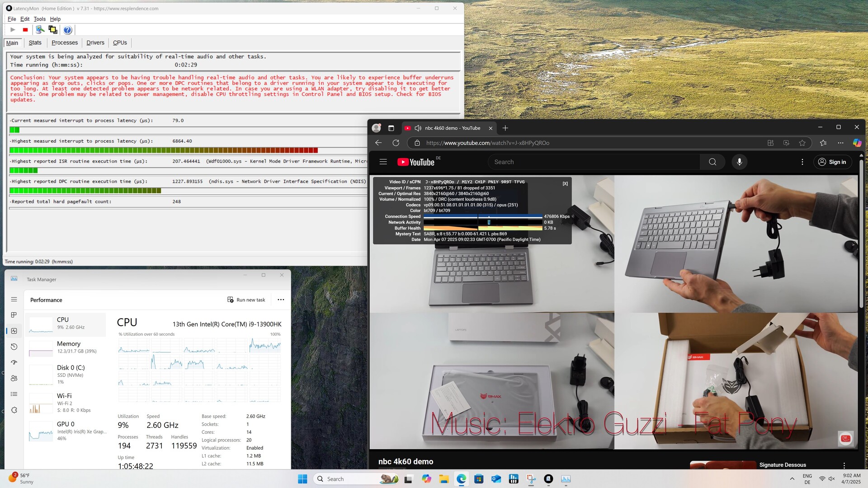The height and width of the screenshot is (488, 868).
Task: Click LatencyMon red stop monitoring button
Action: (x=25, y=30)
